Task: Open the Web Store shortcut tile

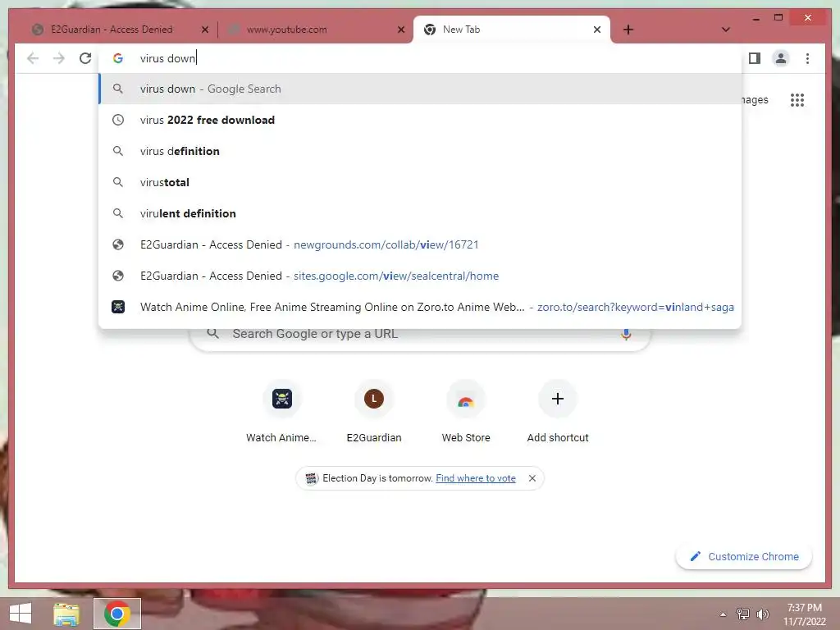Action: (x=466, y=412)
